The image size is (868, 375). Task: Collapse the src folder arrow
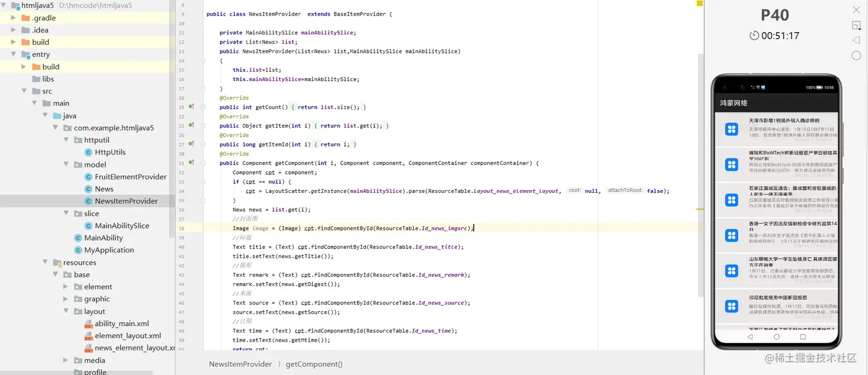pos(24,91)
